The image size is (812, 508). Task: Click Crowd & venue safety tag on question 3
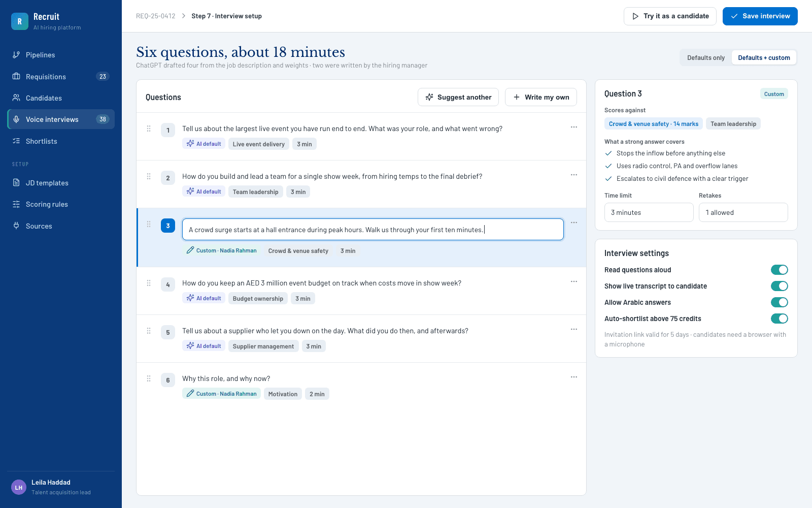[x=298, y=251]
